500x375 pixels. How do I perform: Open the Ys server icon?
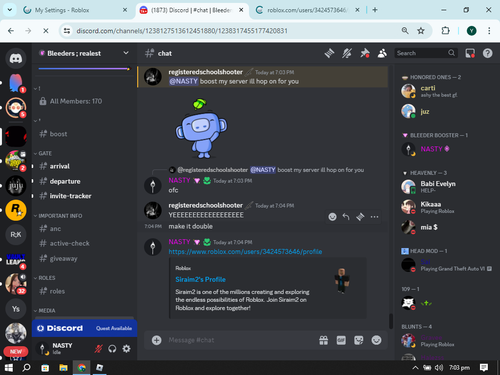pyautogui.click(x=16, y=309)
